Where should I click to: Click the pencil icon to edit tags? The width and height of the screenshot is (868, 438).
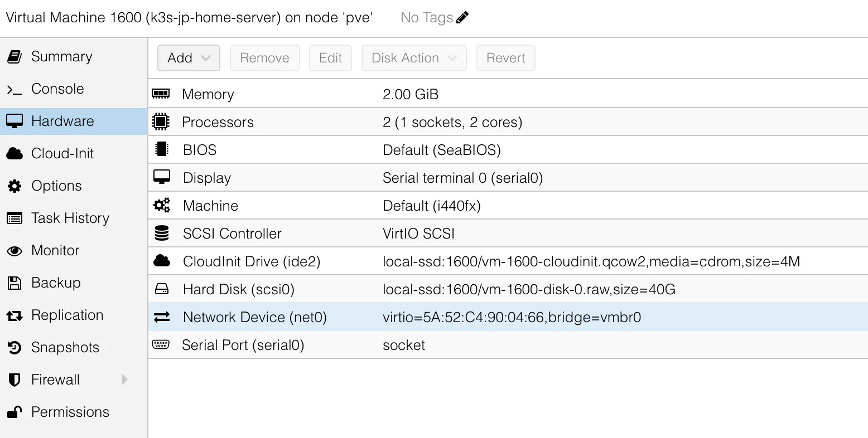(x=462, y=18)
